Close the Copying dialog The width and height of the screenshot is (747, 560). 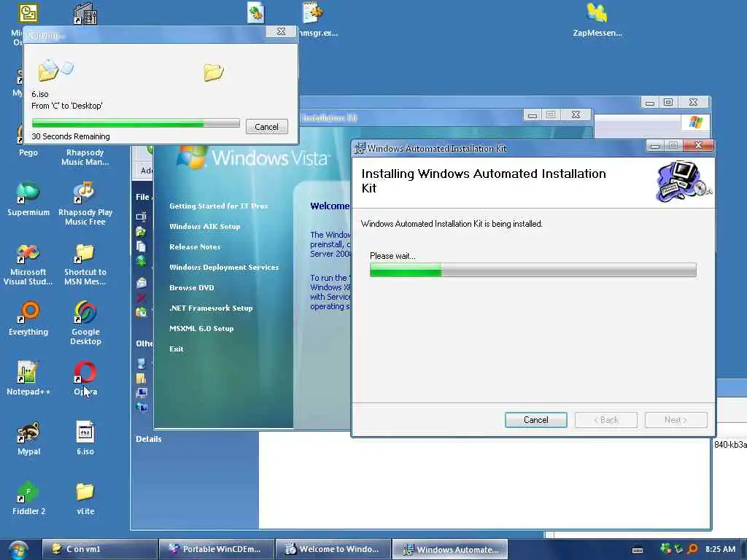point(281,31)
